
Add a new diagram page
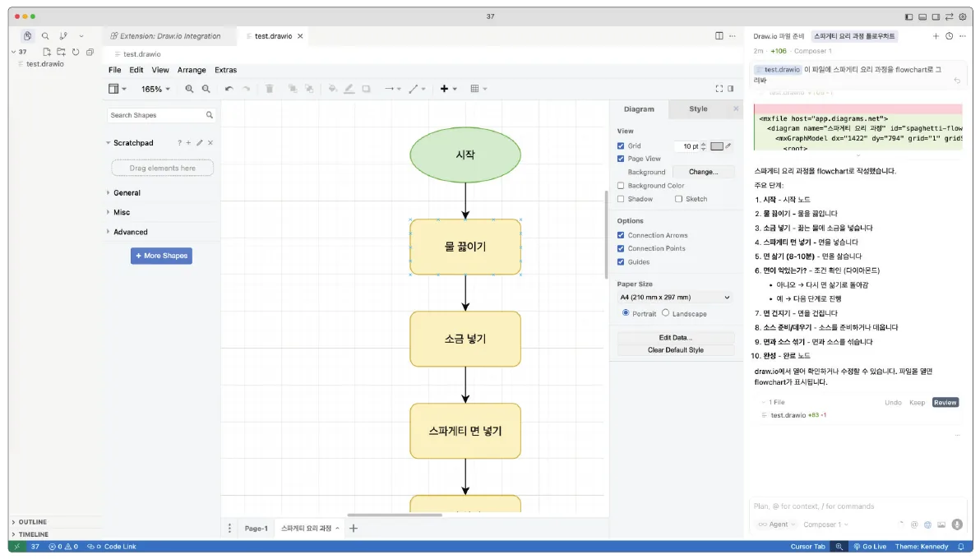[354, 529]
